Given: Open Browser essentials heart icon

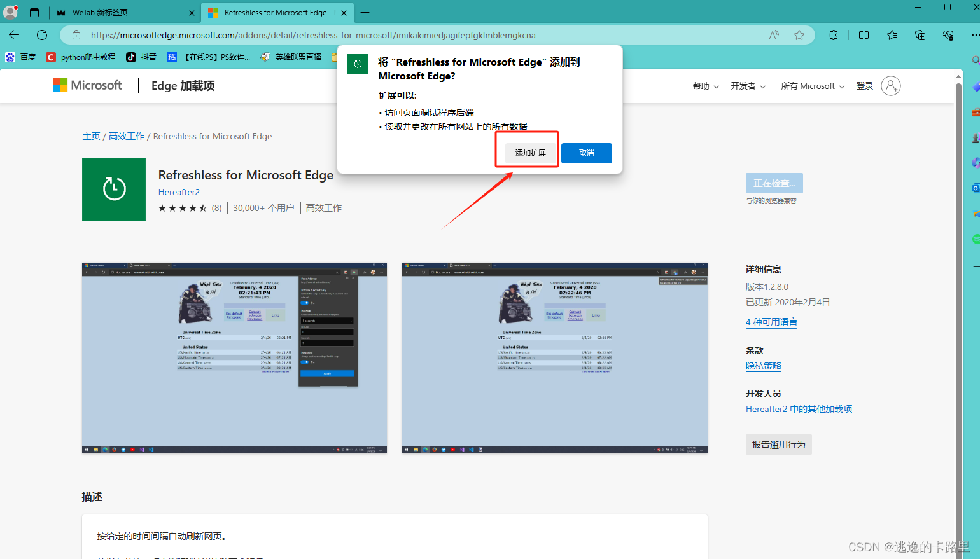Looking at the screenshot, I should tap(948, 35).
